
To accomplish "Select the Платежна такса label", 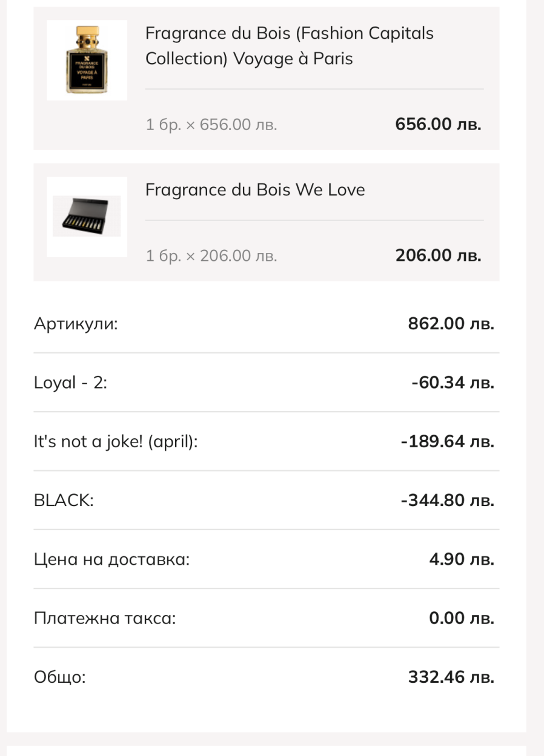I will (105, 619).
